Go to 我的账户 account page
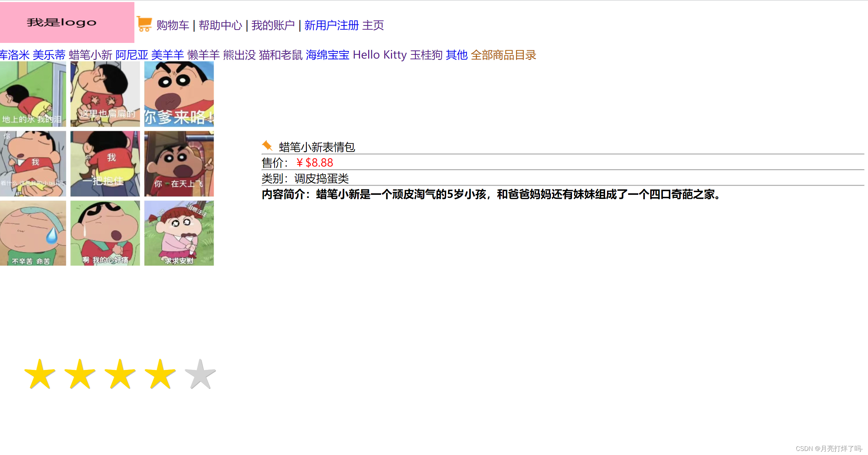 273,25
